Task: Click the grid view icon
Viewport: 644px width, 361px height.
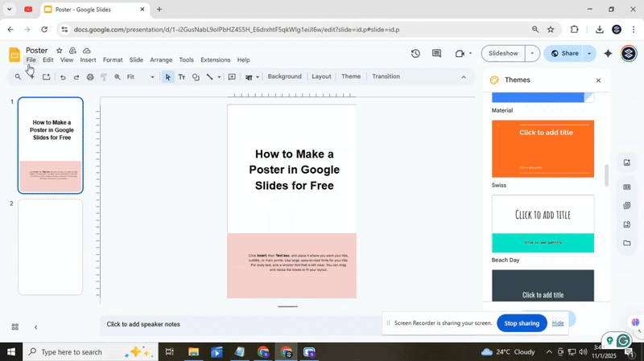Action: (x=14, y=327)
